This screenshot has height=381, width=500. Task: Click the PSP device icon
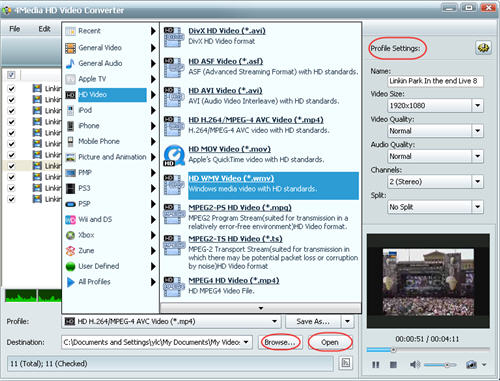pyautogui.click(x=70, y=204)
